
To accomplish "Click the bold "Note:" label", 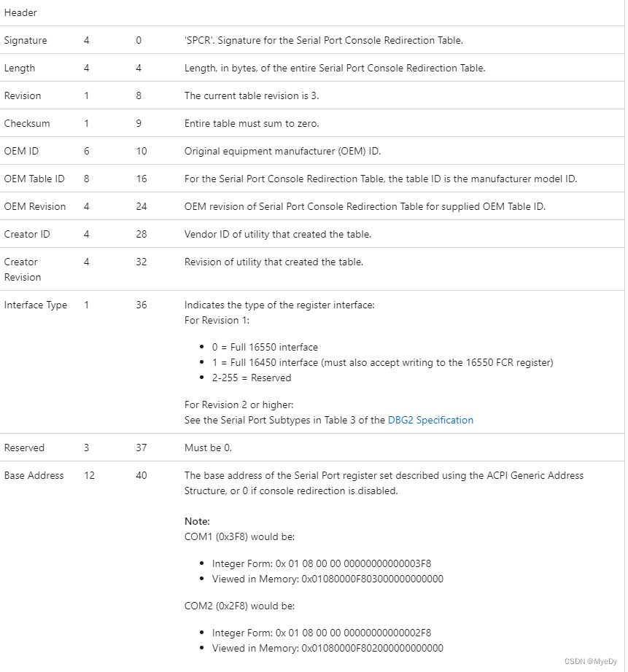I will 197,521.
